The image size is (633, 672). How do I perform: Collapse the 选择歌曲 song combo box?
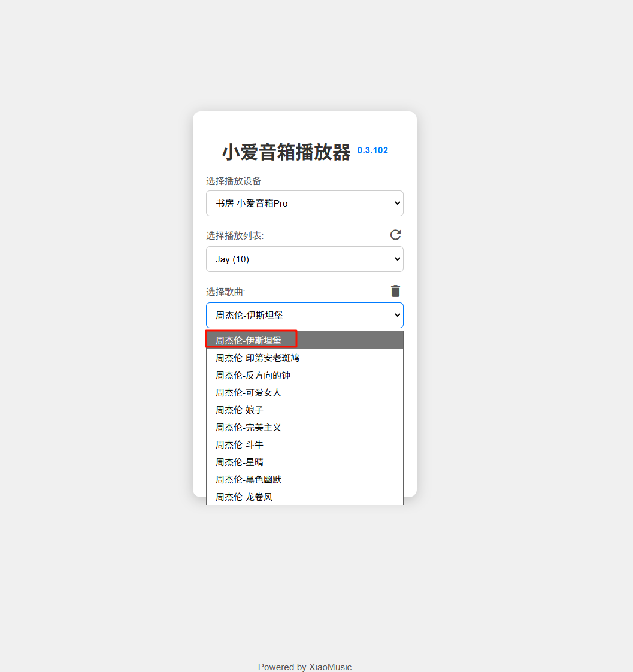coord(304,315)
